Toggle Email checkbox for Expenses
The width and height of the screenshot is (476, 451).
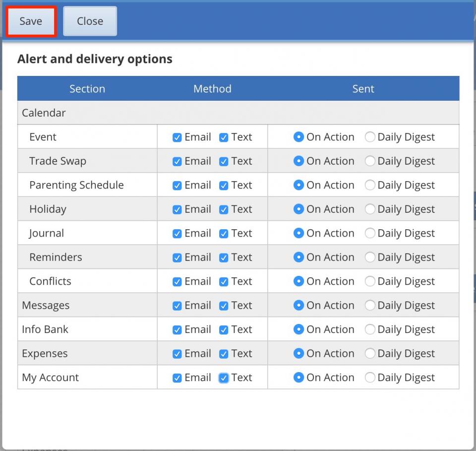click(177, 354)
